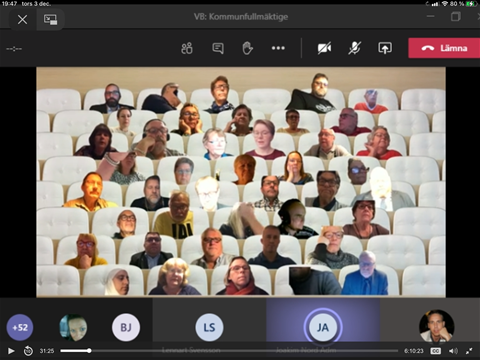Viewport: 480px width, 360px height.
Task: Open the participants panel icon
Action: [x=187, y=48]
